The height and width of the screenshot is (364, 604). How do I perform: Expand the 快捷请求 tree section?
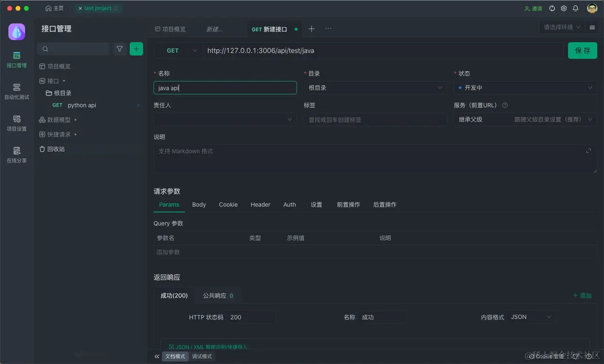pos(75,134)
